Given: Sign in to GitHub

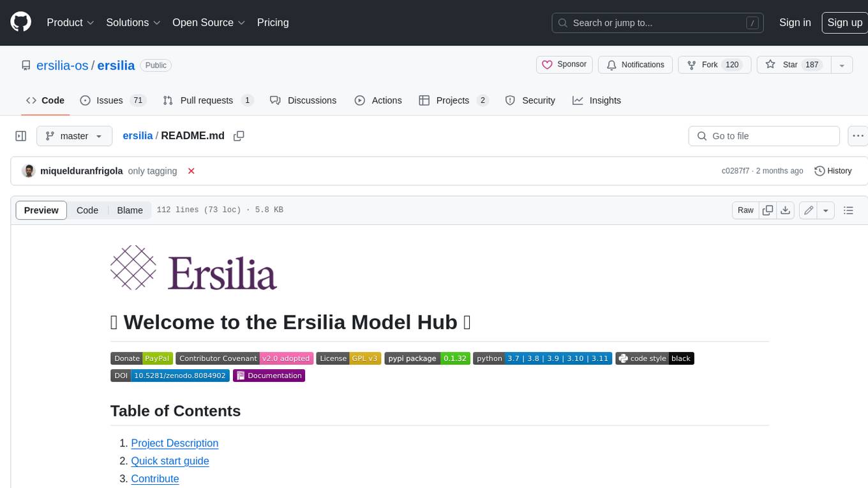Looking at the screenshot, I should [x=795, y=22].
